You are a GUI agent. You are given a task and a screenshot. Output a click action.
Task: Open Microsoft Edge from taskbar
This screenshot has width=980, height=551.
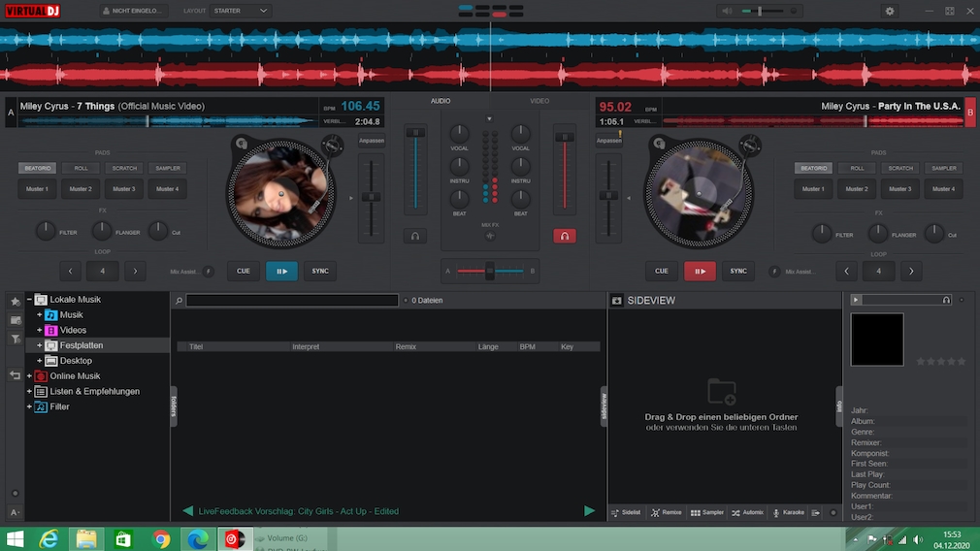click(198, 538)
